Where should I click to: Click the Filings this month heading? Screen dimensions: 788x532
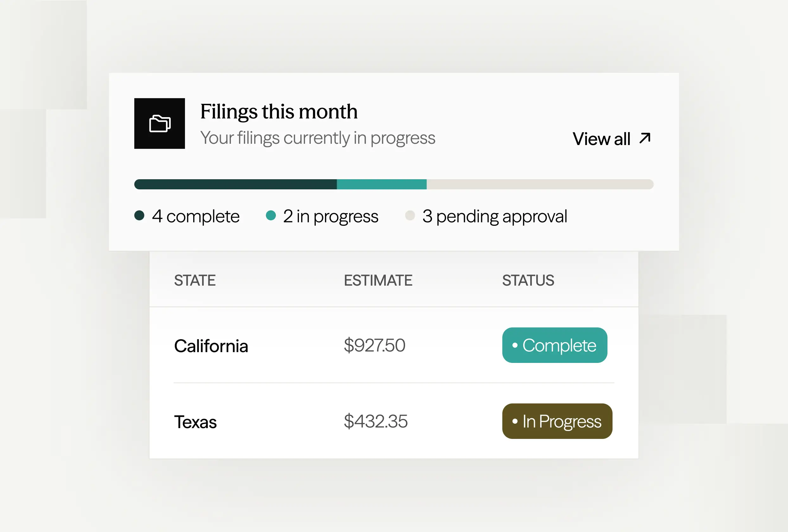coord(279,111)
